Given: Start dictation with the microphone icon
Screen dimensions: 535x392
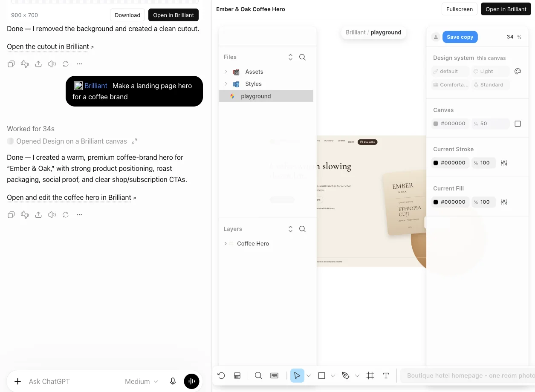Looking at the screenshot, I should [173, 381].
